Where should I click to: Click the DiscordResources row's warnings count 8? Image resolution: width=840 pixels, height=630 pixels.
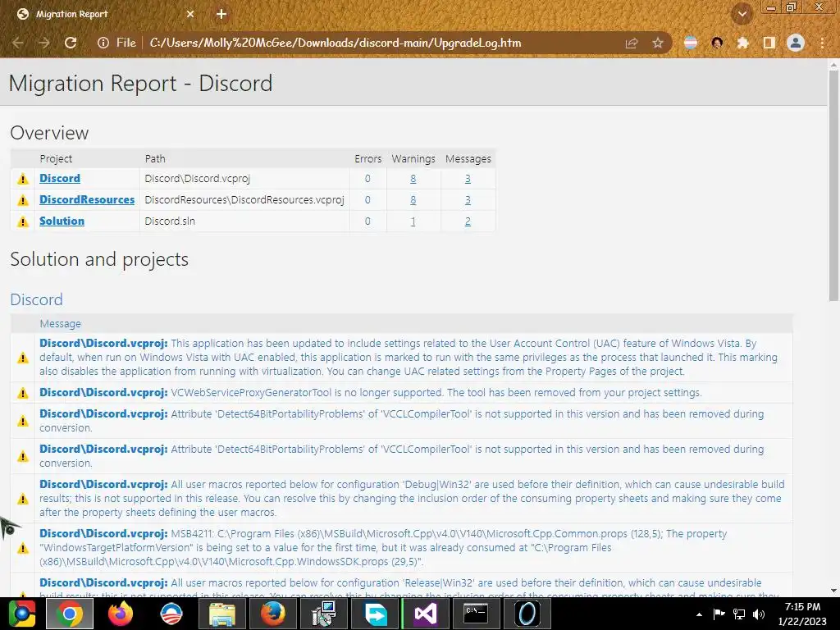(x=413, y=200)
